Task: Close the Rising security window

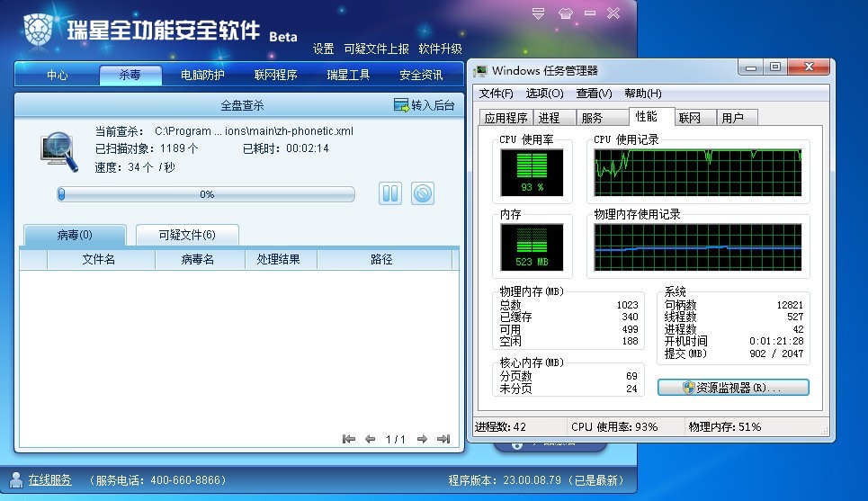Action: (x=613, y=13)
